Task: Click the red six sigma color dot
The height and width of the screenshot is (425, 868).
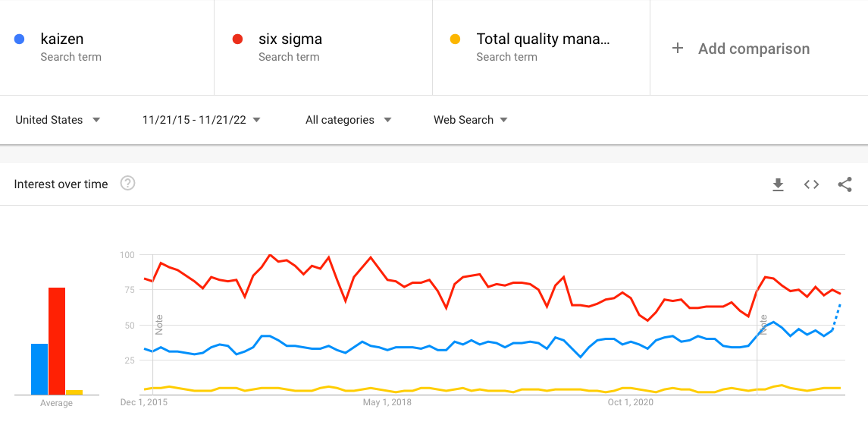Action: pos(237,39)
